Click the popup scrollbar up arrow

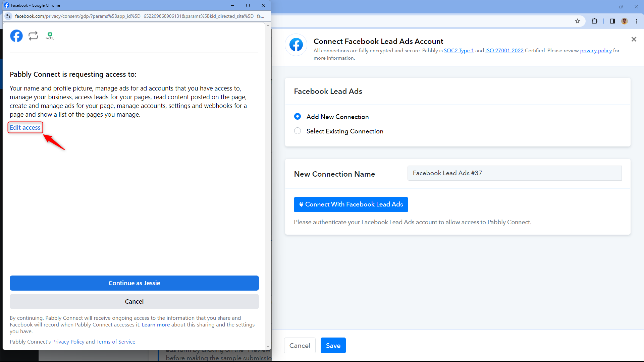[268, 25]
